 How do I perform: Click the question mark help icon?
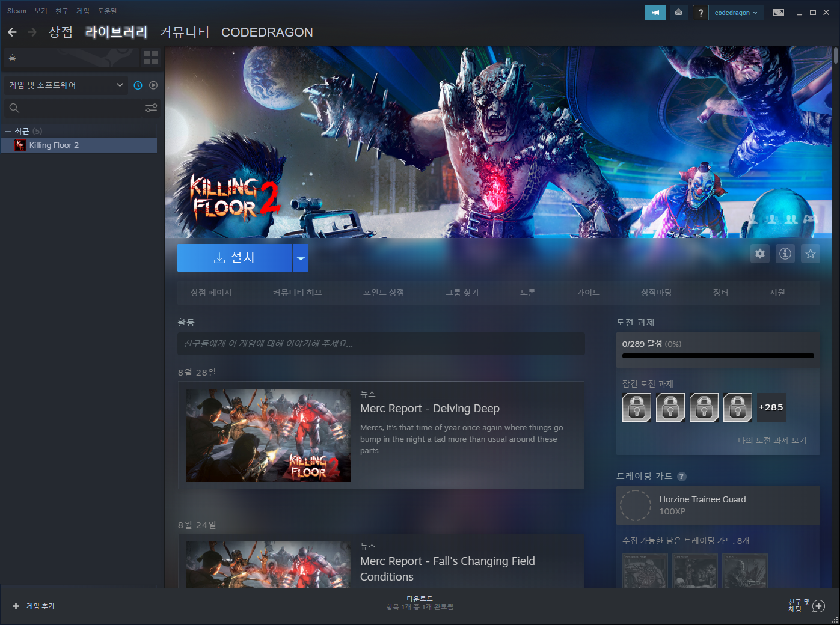coord(700,13)
